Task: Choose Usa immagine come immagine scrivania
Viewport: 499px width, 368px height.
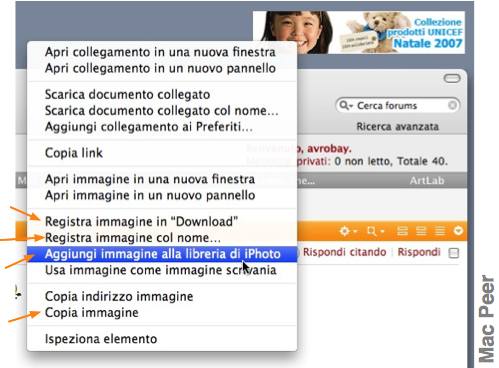Action: click(162, 270)
